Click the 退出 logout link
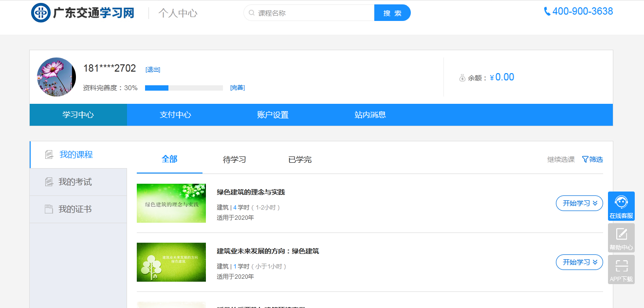 153,70
